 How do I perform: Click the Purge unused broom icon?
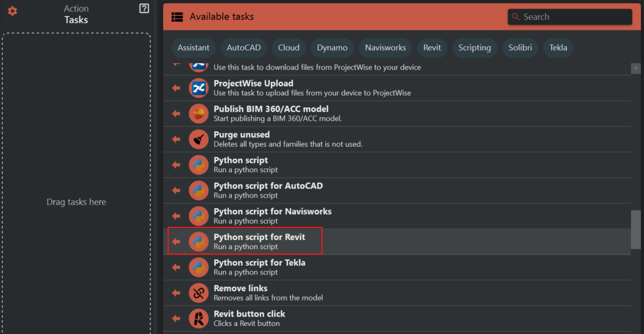click(x=199, y=139)
